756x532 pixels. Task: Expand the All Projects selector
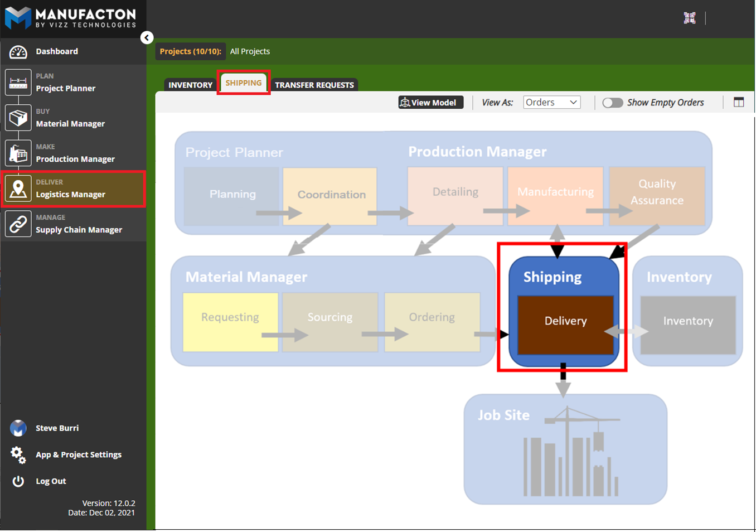coord(250,51)
